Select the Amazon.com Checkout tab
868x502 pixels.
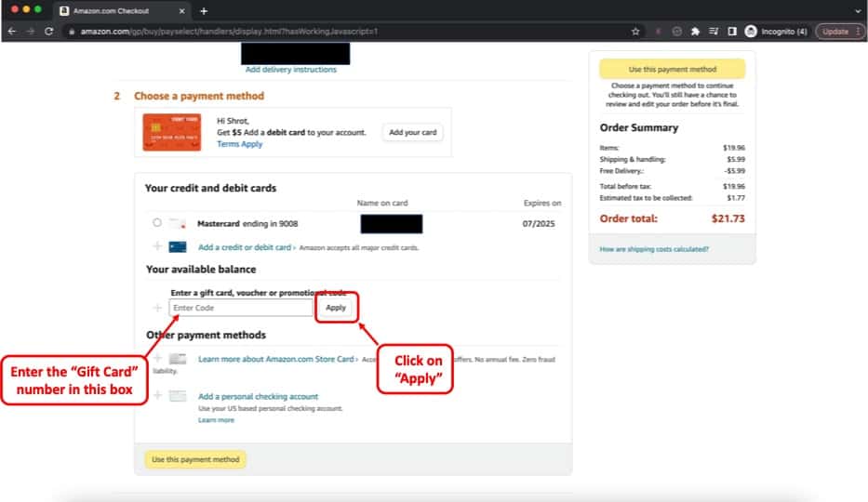coord(122,11)
